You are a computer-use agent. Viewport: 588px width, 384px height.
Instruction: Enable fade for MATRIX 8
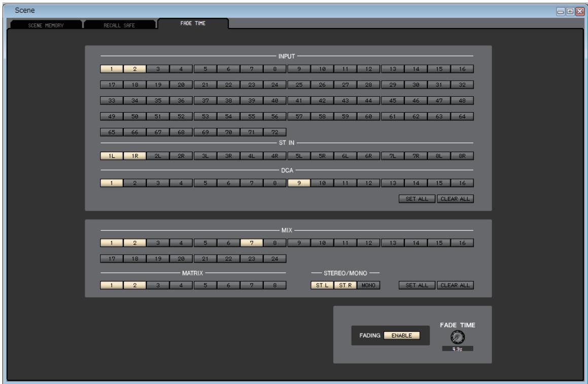point(275,286)
